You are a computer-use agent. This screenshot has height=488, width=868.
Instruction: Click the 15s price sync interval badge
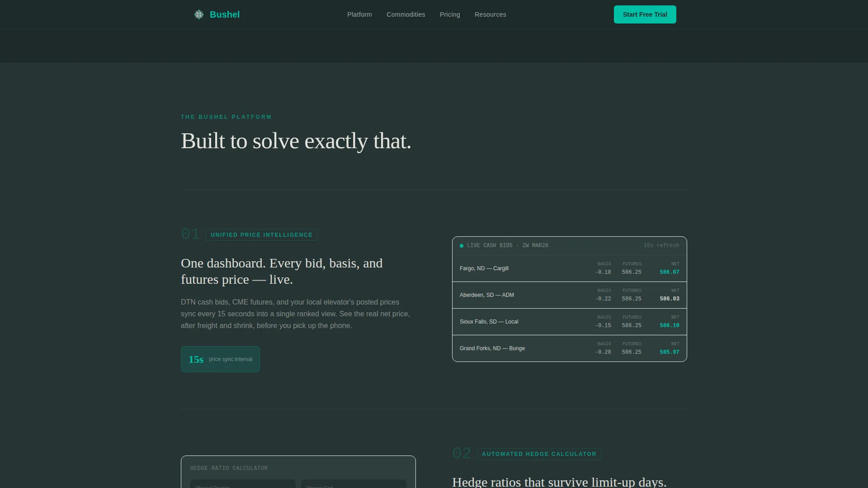[x=220, y=359]
